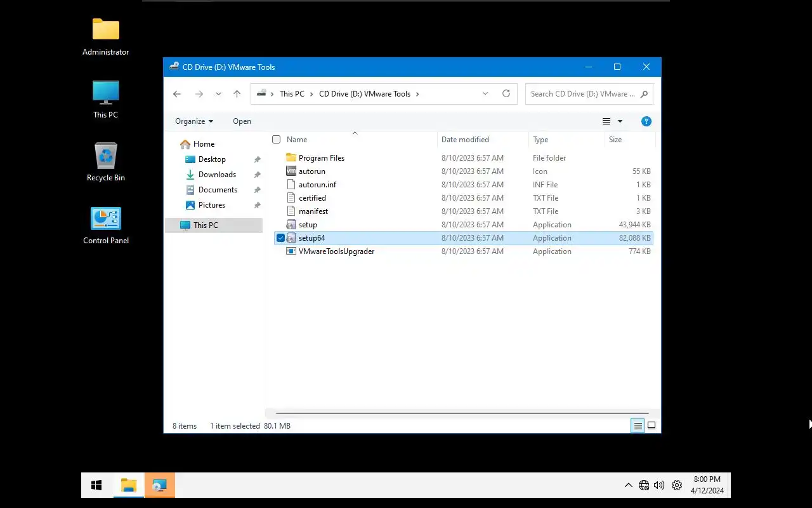Click the change view toolbar button
The width and height of the screenshot is (812, 508).
coord(606,121)
